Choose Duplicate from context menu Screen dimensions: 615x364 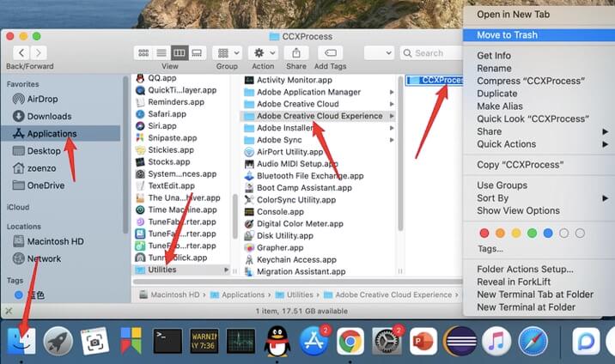pyautogui.click(x=497, y=94)
